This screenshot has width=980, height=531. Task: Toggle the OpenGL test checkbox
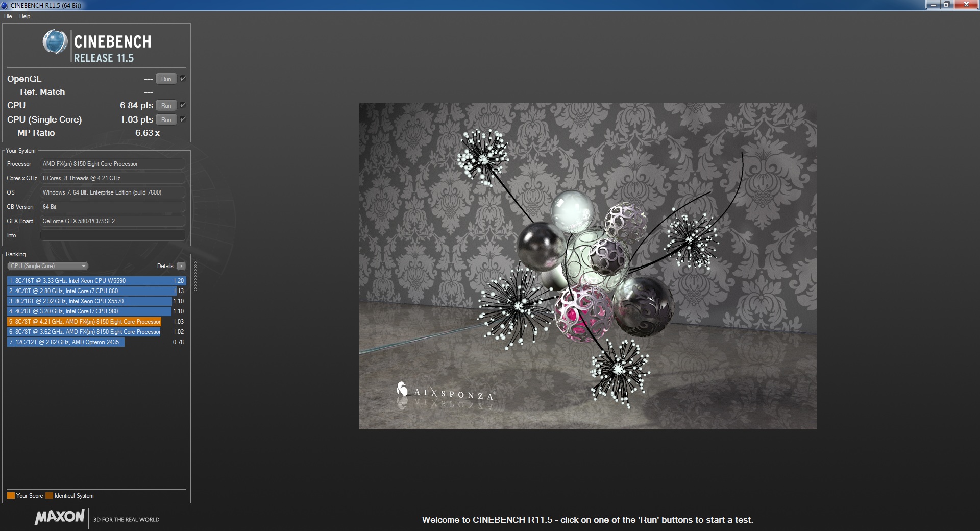[183, 78]
